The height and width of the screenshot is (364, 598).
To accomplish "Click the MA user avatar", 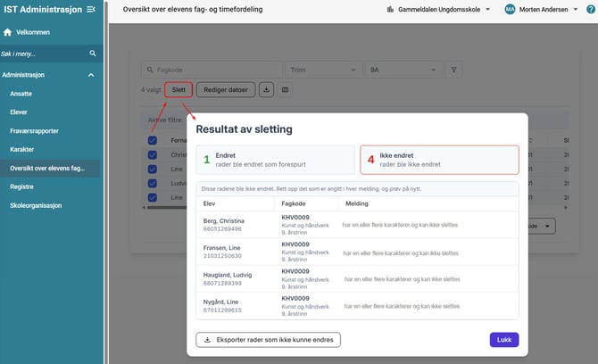I will 510,9.
